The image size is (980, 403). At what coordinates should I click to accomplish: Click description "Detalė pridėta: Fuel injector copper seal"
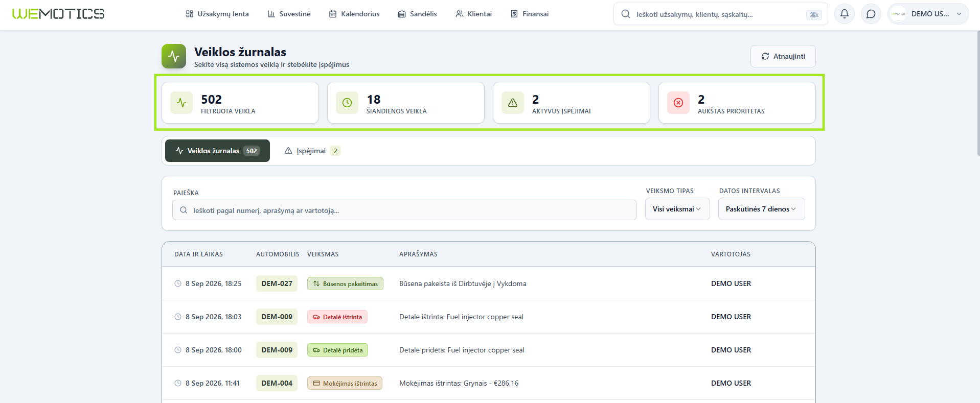tap(462, 350)
